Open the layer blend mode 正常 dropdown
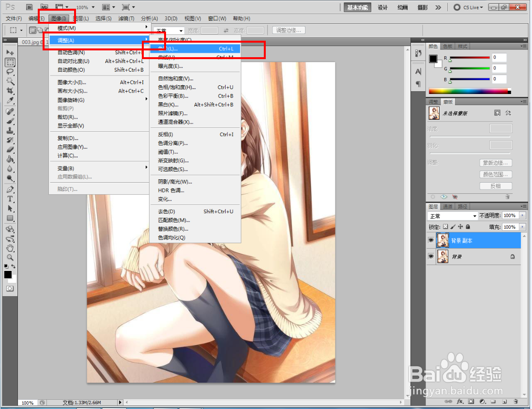Screen dimensions: 532x409 pos(453,216)
